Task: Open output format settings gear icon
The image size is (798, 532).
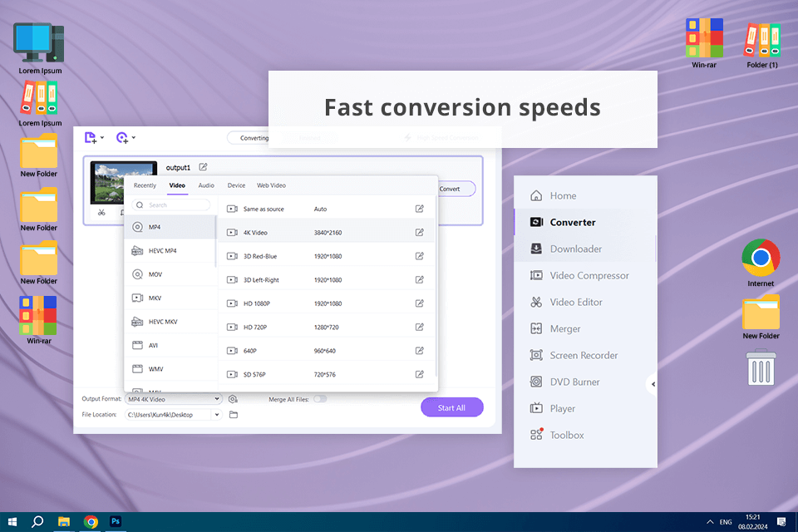Action: [x=233, y=399]
